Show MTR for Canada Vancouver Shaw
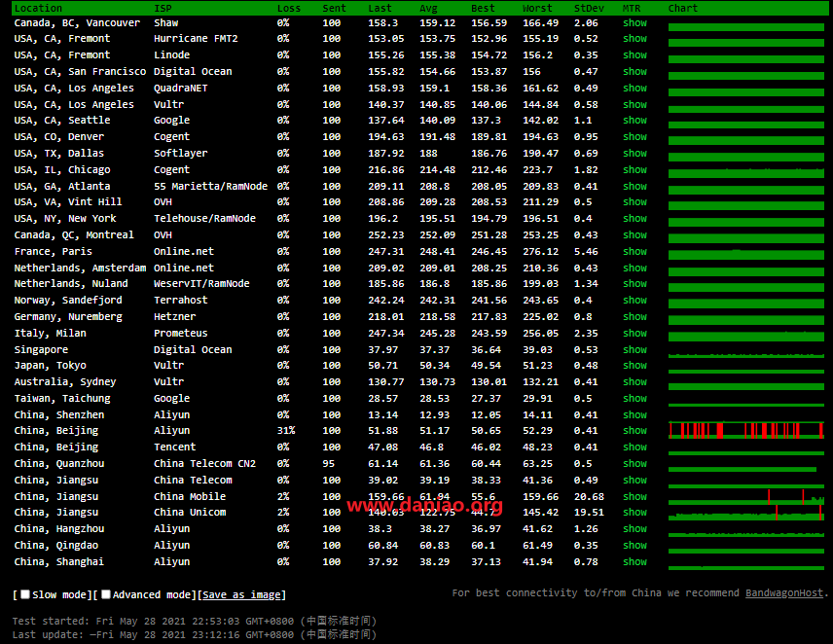This screenshot has height=644, width=833. point(634,22)
